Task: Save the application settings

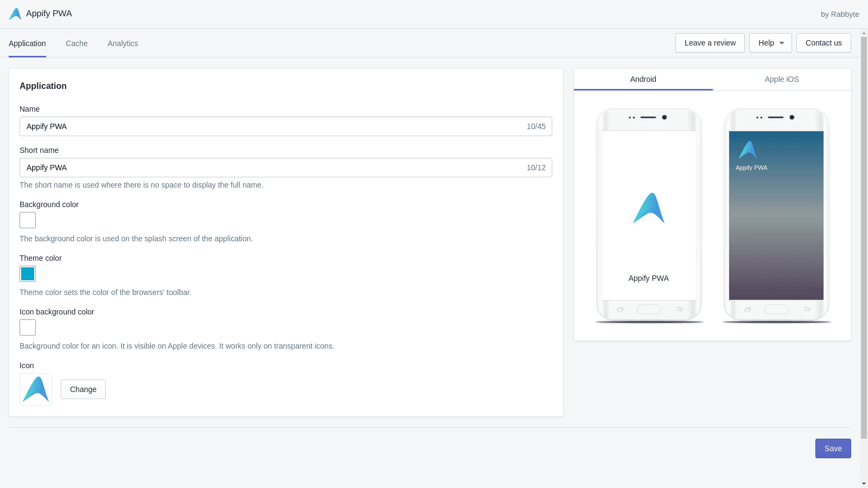Action: [833, 448]
